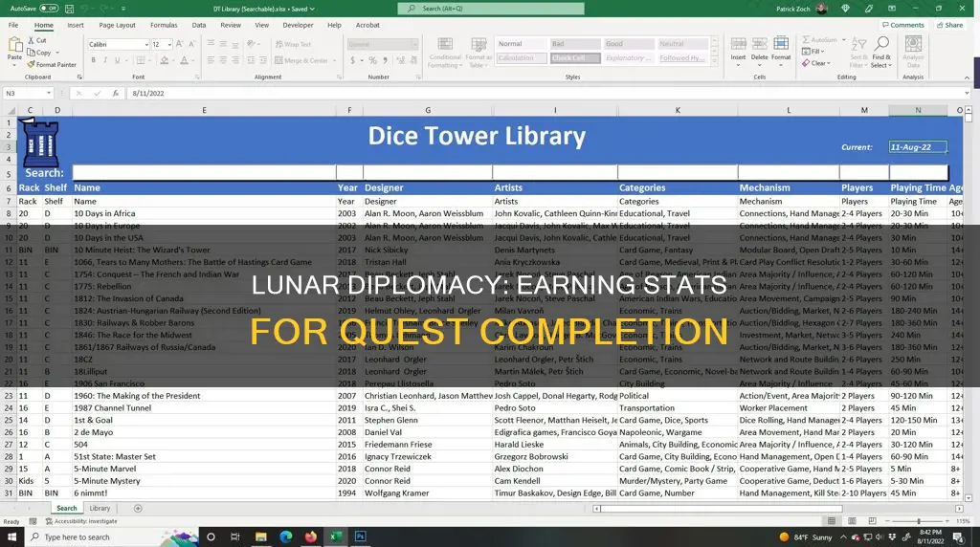Click the Decrease Font Size icon
Image resolution: width=980 pixels, height=547 pixels.
[191, 44]
